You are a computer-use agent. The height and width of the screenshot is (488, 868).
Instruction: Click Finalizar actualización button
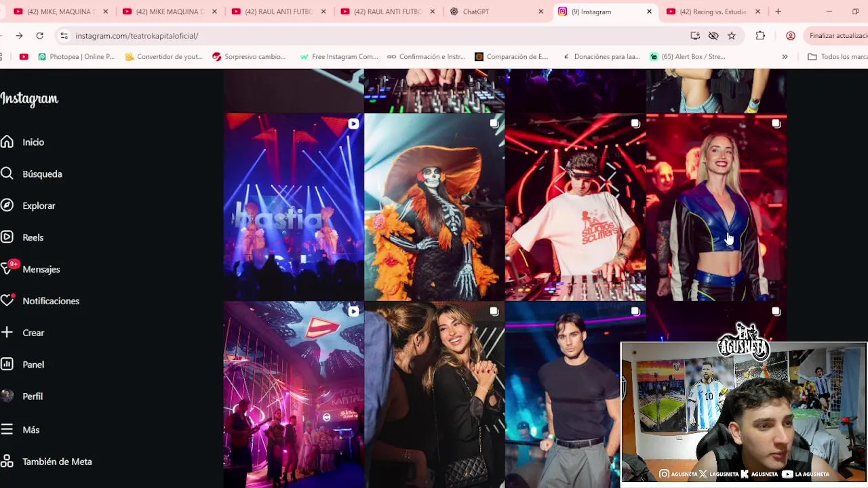(x=836, y=35)
